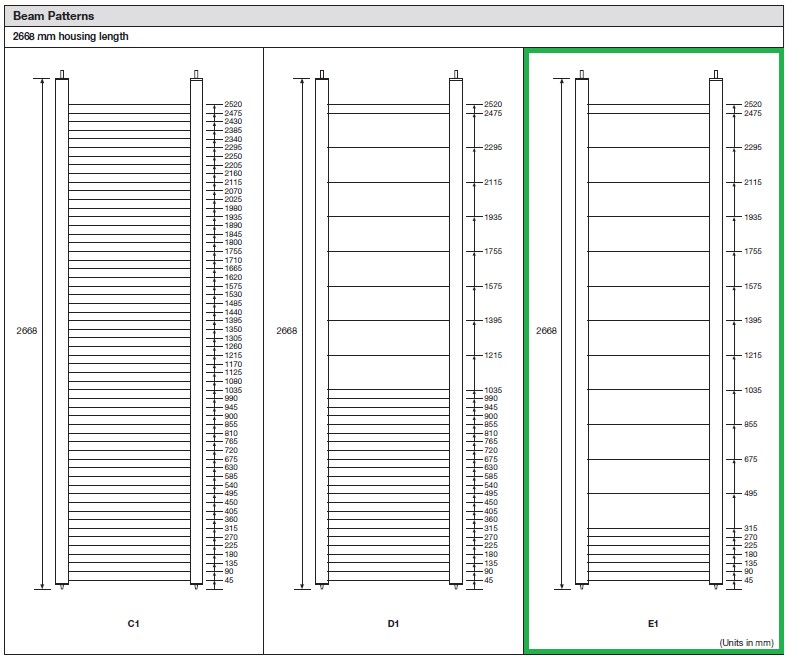Select beam value 1350 in C1 pattern

[233, 330]
